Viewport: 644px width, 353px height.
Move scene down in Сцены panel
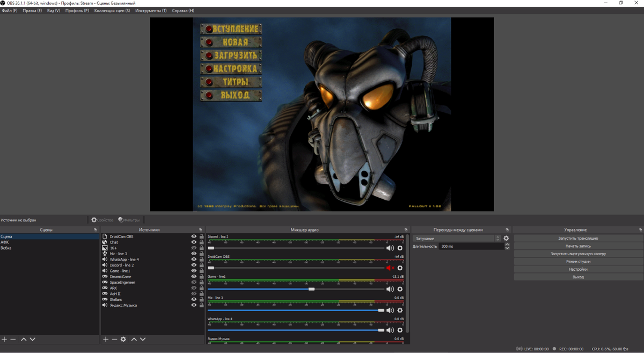coord(33,340)
